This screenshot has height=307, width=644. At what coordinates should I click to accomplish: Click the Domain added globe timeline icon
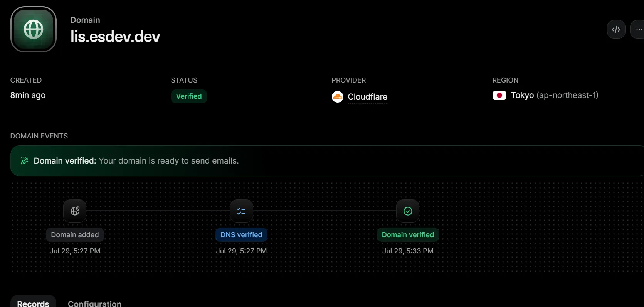click(75, 211)
